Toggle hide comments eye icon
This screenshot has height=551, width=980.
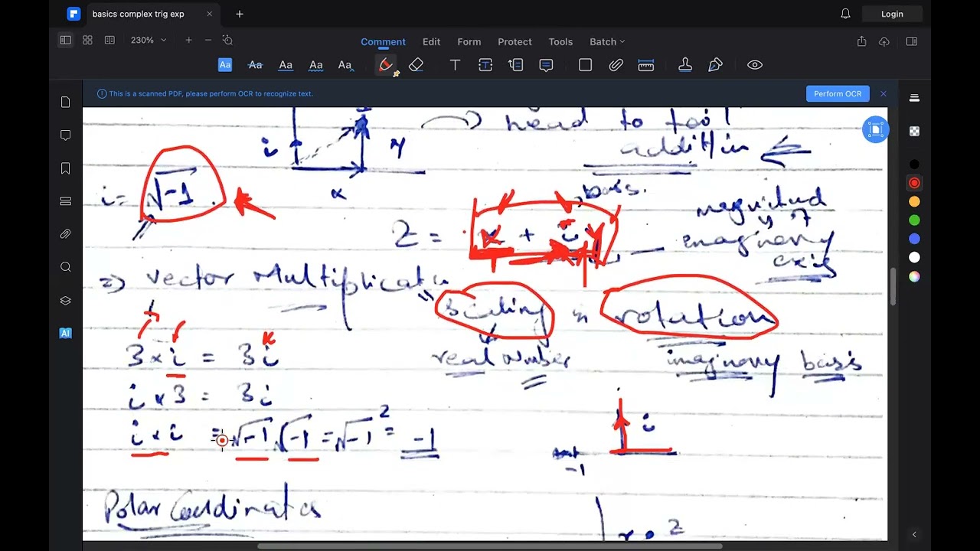755,65
